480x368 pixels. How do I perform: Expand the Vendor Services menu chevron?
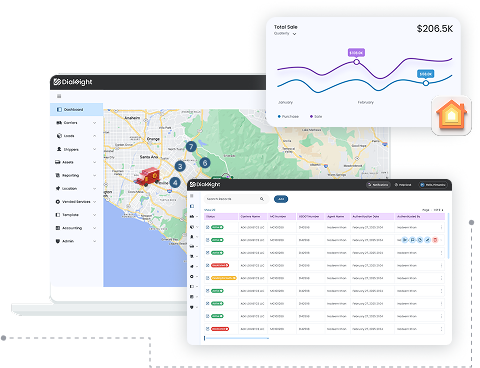[95, 202]
